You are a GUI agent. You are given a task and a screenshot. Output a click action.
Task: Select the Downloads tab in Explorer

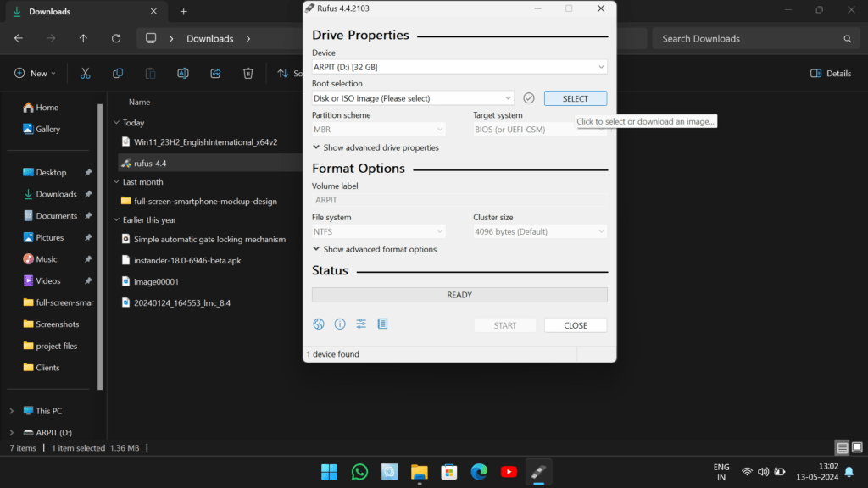point(86,11)
